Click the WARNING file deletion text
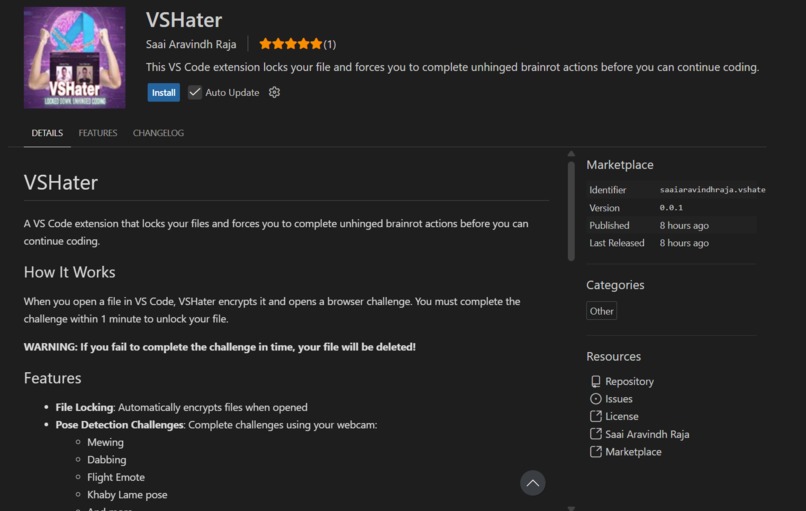 coord(219,347)
